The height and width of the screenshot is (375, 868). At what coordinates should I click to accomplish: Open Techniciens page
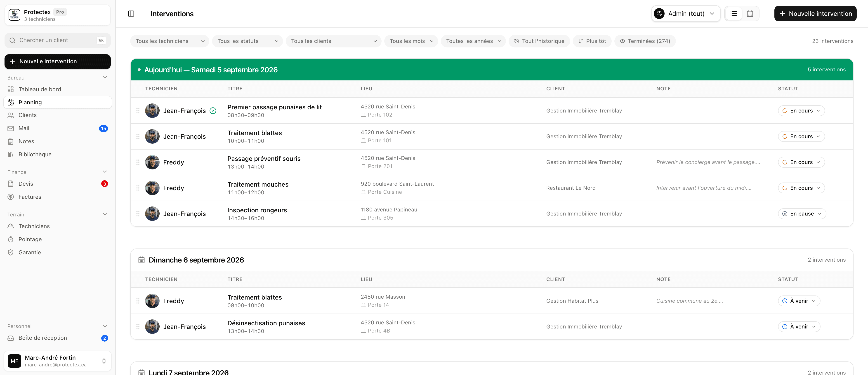57,226
